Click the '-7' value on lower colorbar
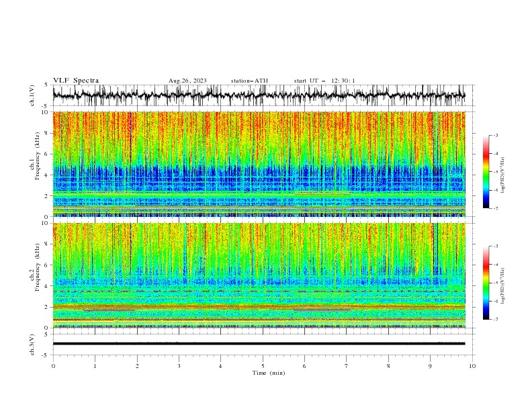The height and width of the screenshot is (411, 532). point(496,320)
